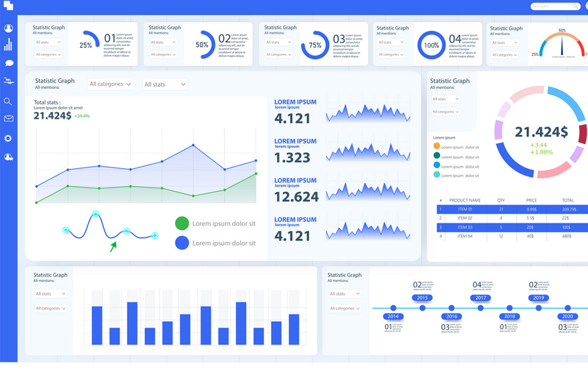Click the sparkline chart beside 1.323
The image size is (588, 390).
click(x=368, y=152)
